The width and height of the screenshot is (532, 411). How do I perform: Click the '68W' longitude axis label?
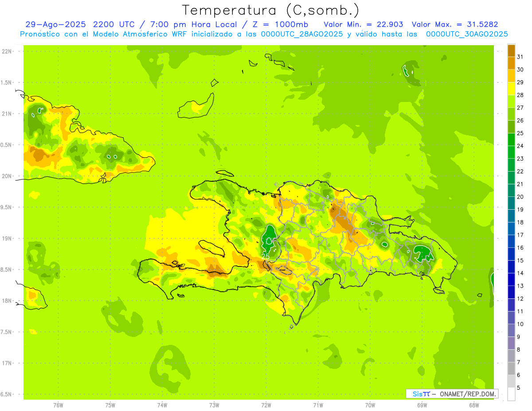tap(474, 405)
